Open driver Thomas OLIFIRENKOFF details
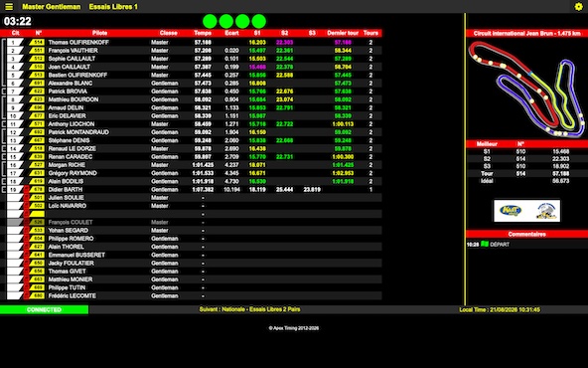This screenshot has height=368, width=588. click(78, 43)
